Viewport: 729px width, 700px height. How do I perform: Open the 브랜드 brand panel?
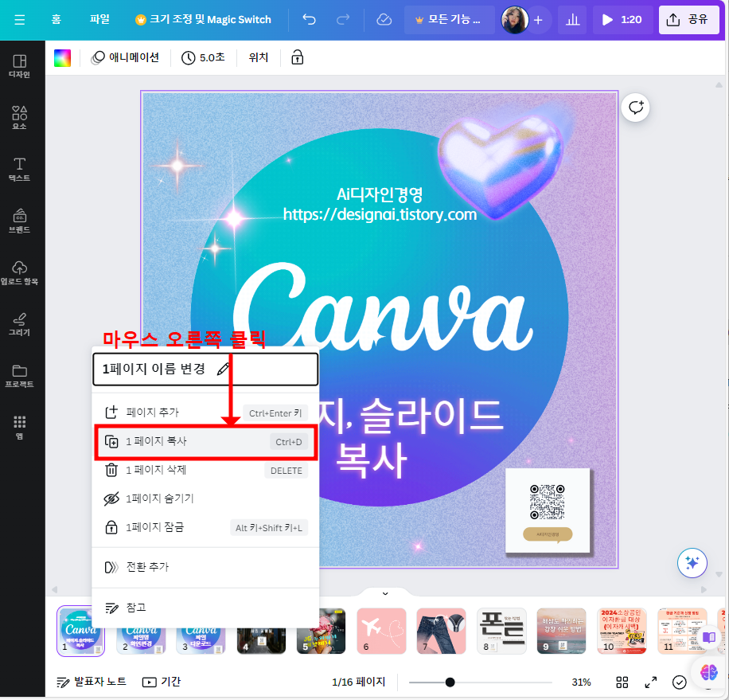tap(20, 221)
